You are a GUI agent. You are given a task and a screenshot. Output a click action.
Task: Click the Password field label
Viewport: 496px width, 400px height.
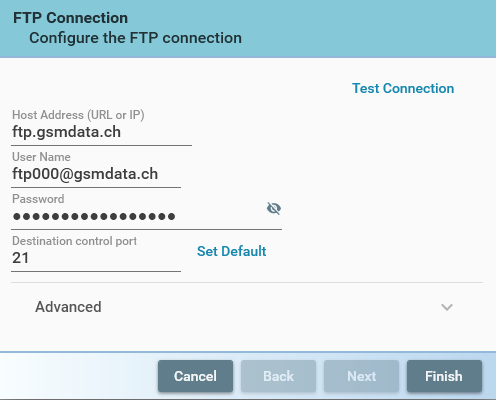click(x=38, y=199)
